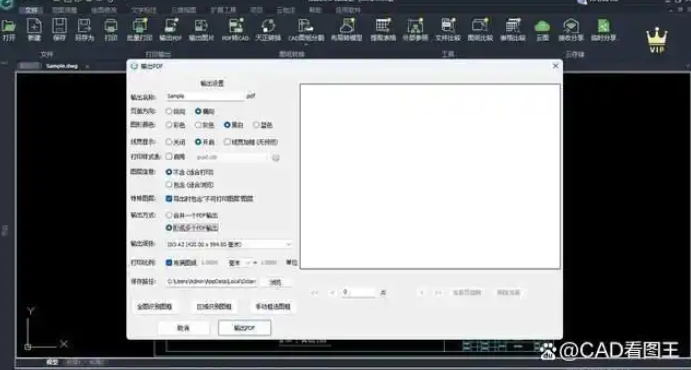Click the Save As (另存为) icon
Screen dimensions: 691x370
point(84,26)
